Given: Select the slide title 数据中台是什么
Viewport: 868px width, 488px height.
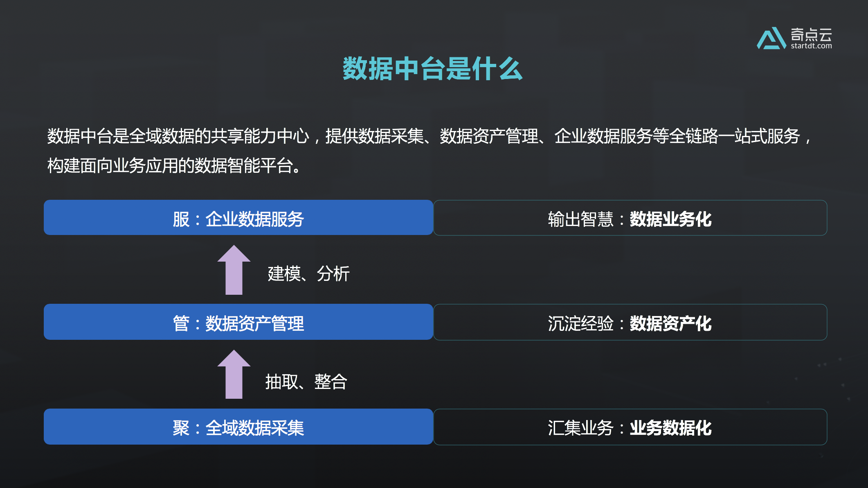Looking at the screenshot, I should (x=433, y=69).
